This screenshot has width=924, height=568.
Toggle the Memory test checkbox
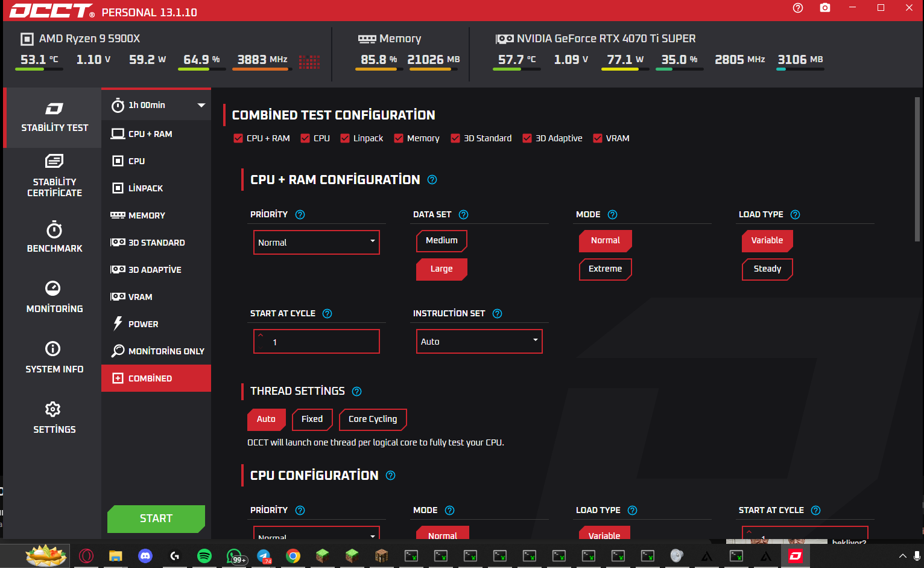399,138
